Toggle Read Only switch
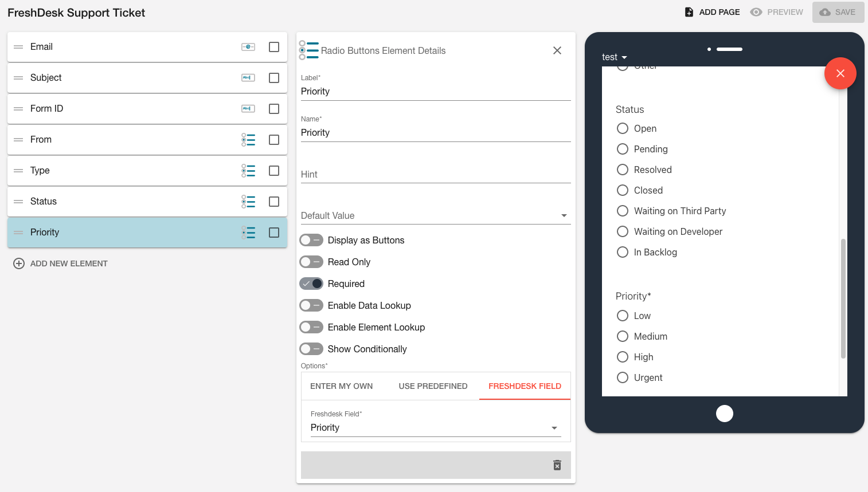This screenshot has height=492, width=868. coord(311,262)
